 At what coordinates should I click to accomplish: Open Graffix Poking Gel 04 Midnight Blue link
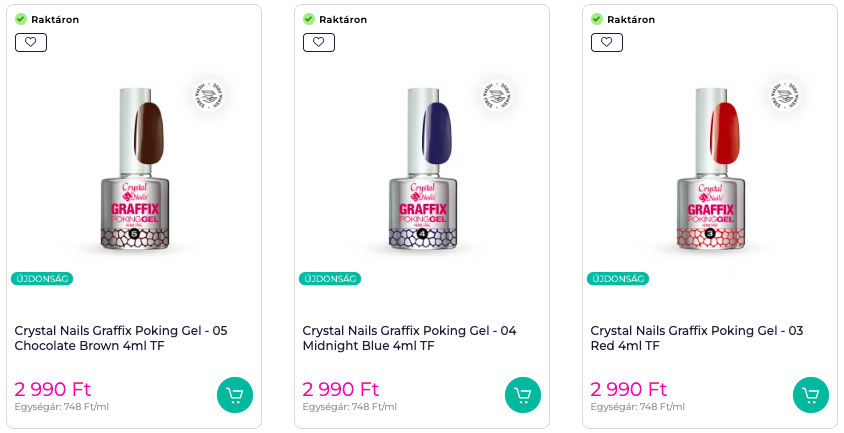(x=409, y=338)
